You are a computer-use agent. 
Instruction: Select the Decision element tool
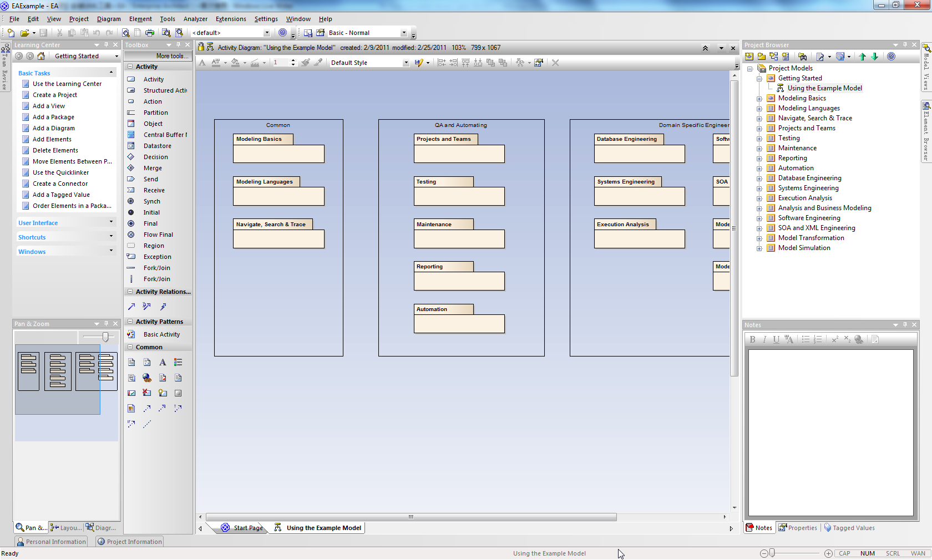click(155, 157)
